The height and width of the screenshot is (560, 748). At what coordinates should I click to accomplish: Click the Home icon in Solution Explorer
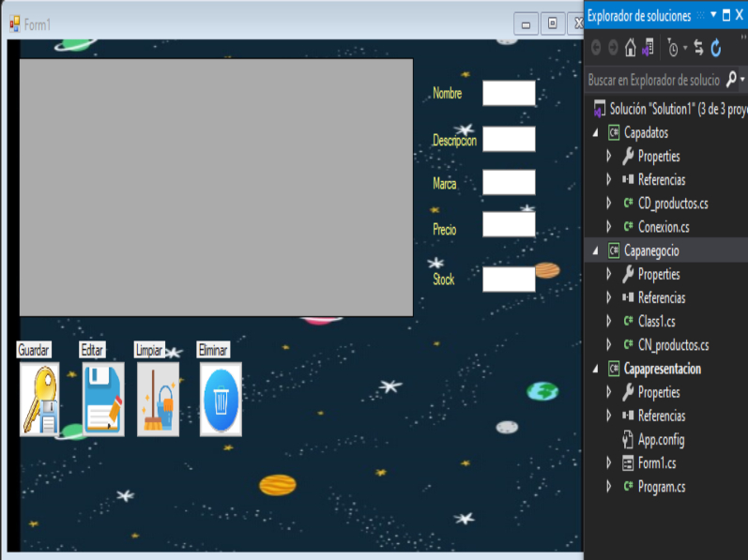(x=631, y=48)
